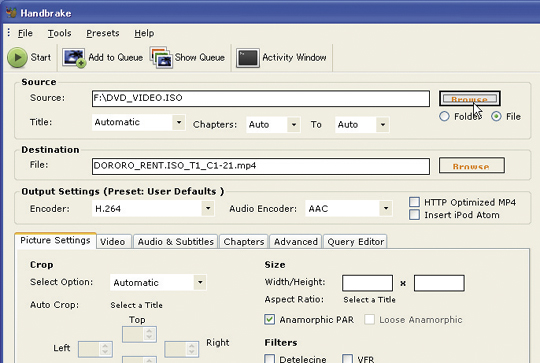Select the Folder radio button

click(444, 116)
